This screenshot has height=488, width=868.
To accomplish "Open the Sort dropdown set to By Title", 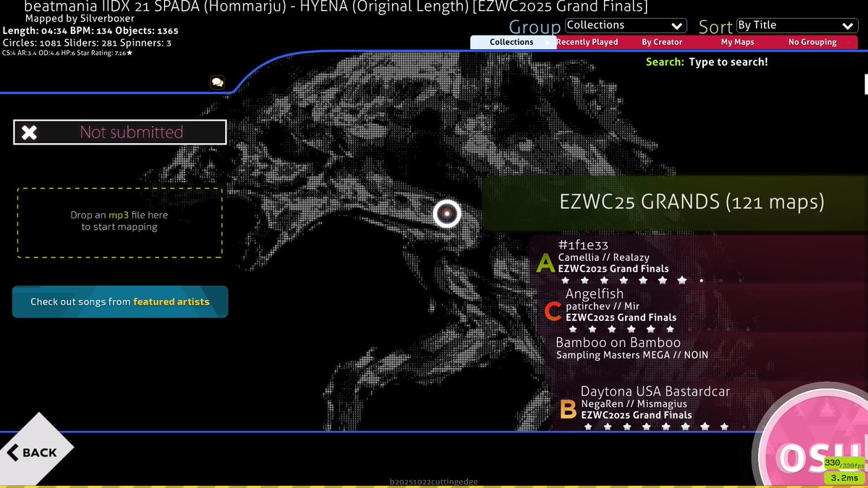I will click(x=797, y=25).
